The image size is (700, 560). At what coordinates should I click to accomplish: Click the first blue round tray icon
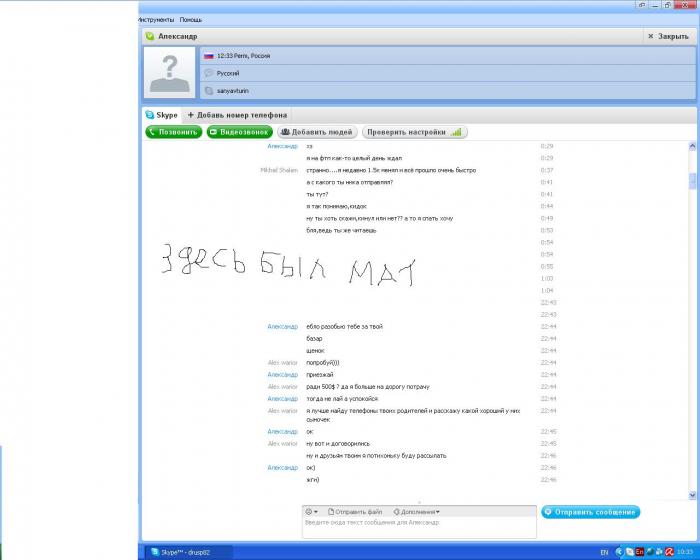(619, 552)
